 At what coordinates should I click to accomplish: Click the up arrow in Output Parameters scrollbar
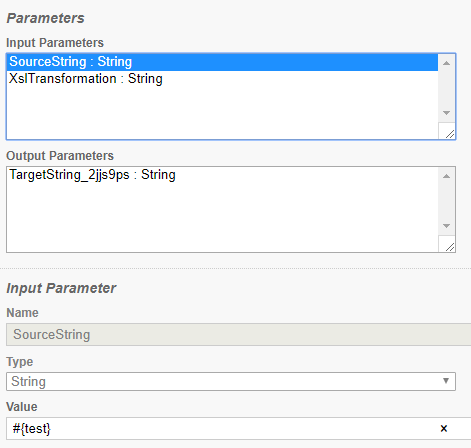pyautogui.click(x=446, y=176)
